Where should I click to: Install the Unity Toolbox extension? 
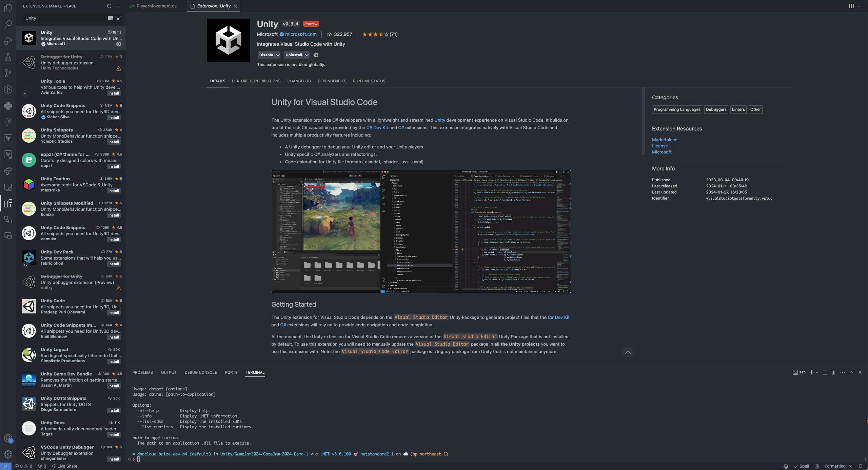click(114, 191)
